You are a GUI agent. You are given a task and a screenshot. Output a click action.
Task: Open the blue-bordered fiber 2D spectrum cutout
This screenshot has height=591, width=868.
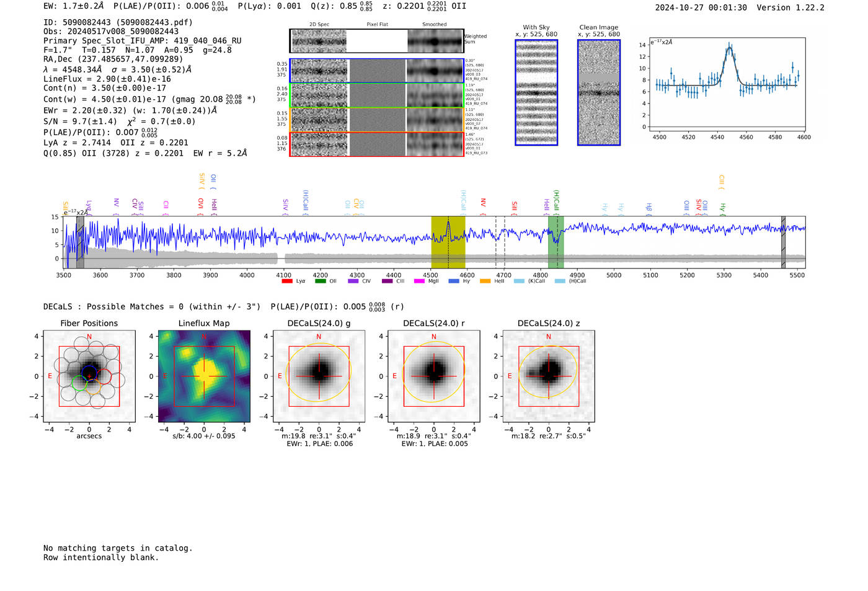click(x=319, y=71)
